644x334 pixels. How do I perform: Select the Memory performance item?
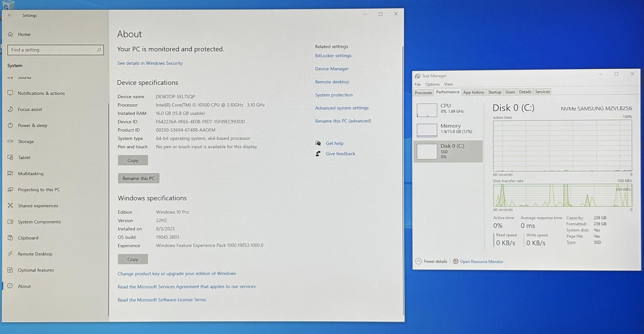click(448, 129)
